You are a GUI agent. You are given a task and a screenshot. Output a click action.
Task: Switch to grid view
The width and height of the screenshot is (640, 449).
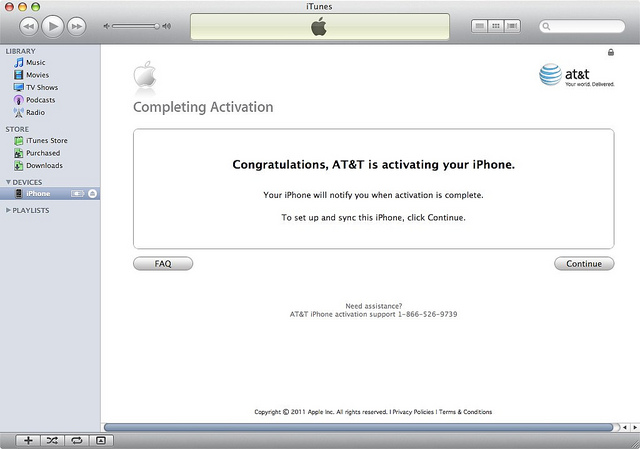(x=496, y=26)
